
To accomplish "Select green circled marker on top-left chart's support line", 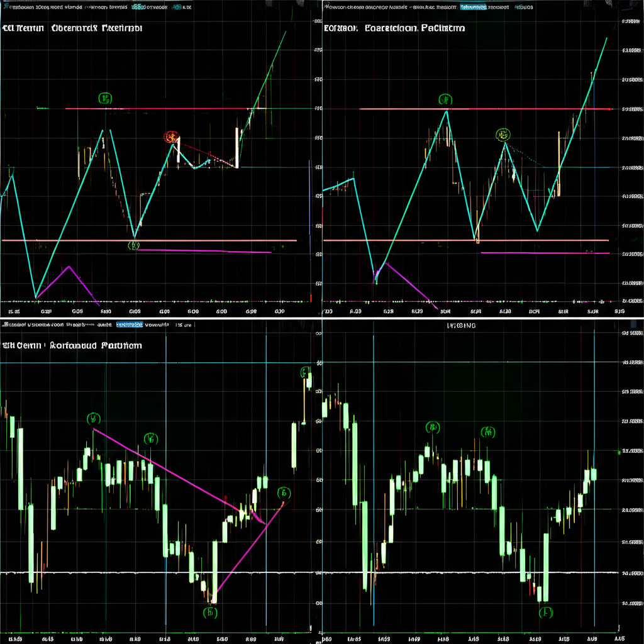I will click(x=133, y=245).
